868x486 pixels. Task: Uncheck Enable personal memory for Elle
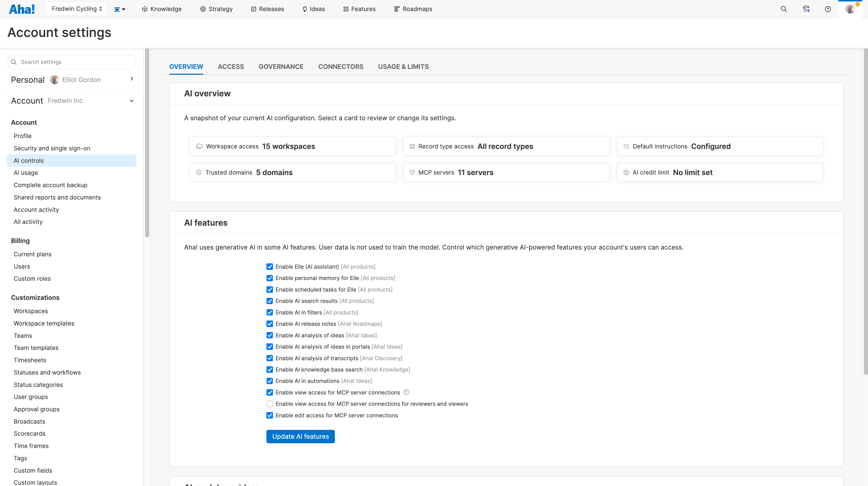tap(269, 278)
